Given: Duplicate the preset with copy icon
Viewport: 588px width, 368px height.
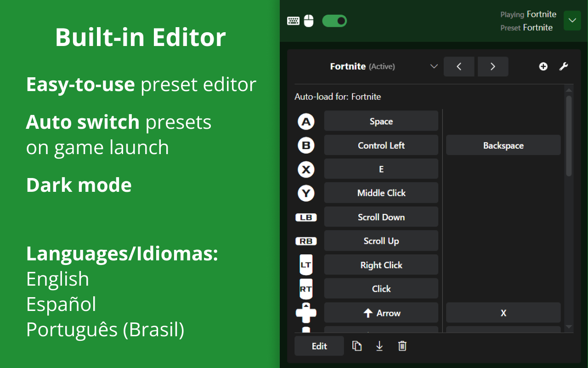Looking at the screenshot, I should point(357,346).
